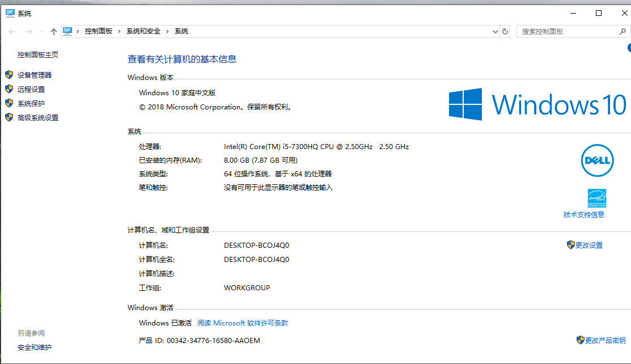Click shield icon next to 更改产品密钥
The image size is (631, 364).
(581, 340)
